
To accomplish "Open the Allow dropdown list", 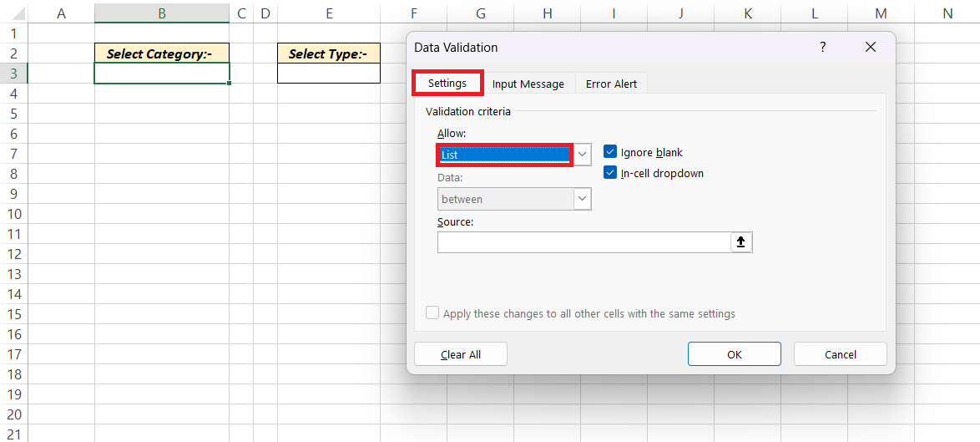I will click(582, 154).
